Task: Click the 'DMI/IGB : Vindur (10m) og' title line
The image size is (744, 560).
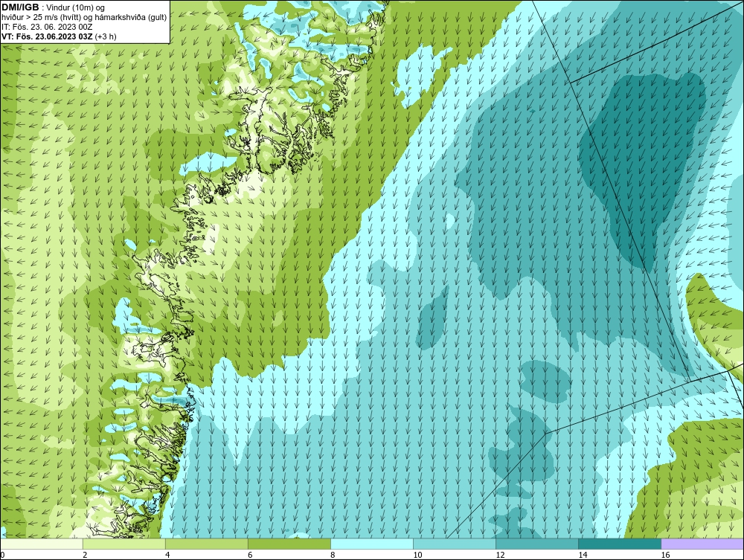Action: click(54, 7)
